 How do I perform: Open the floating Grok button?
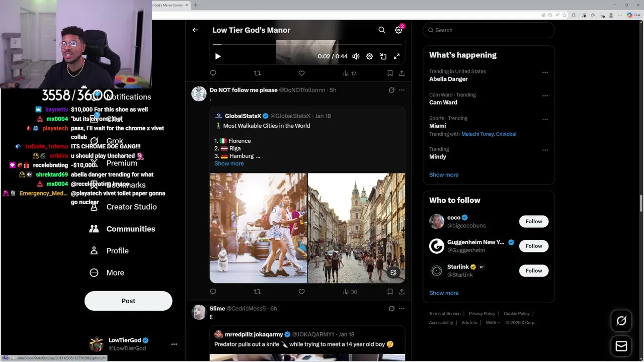[x=621, y=321]
